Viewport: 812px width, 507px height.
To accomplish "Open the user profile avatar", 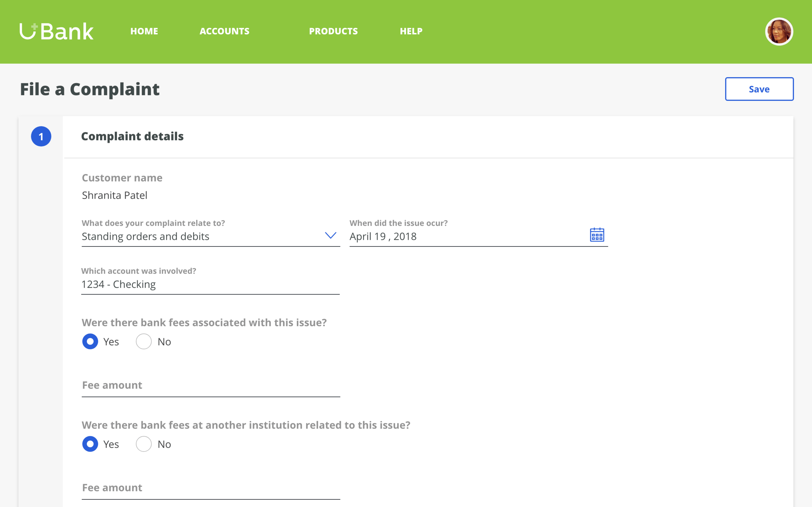I will (779, 31).
